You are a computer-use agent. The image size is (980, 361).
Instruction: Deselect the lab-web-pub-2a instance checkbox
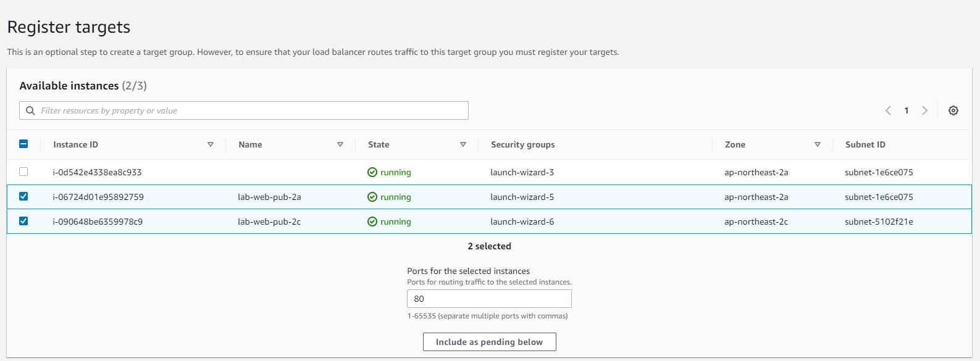(x=23, y=196)
